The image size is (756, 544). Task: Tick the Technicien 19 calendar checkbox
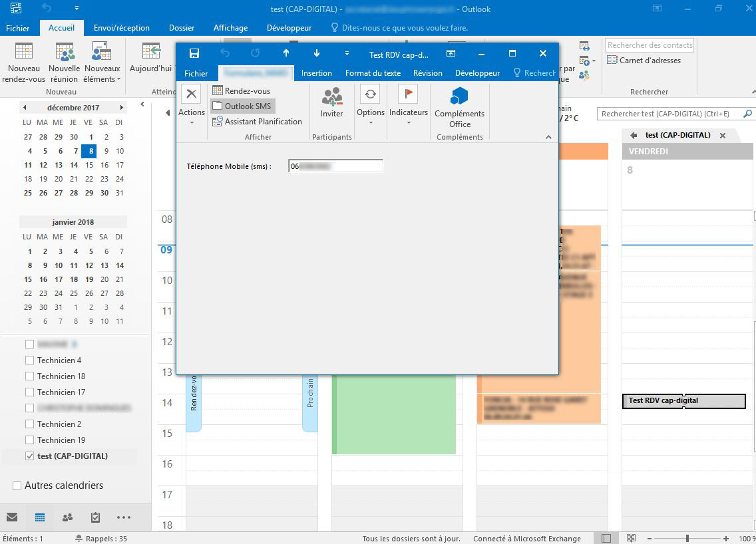pos(29,440)
